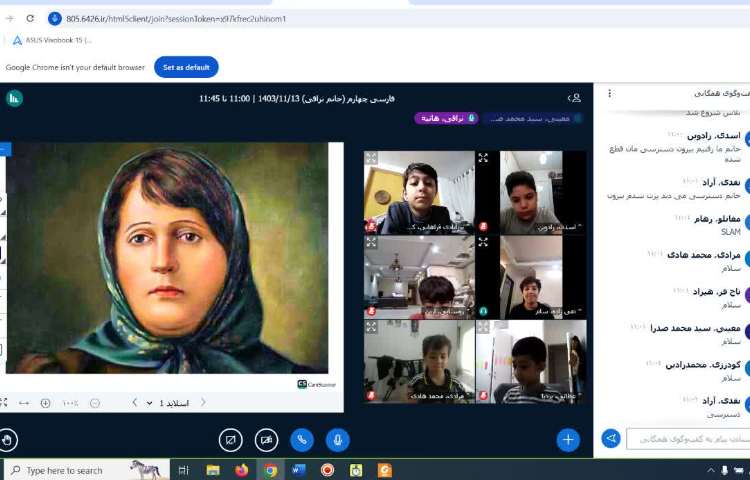The height and width of the screenshot is (480, 750).
Task: Fullscreen the bottom-right striped-shirt webcam
Action: (x=483, y=327)
